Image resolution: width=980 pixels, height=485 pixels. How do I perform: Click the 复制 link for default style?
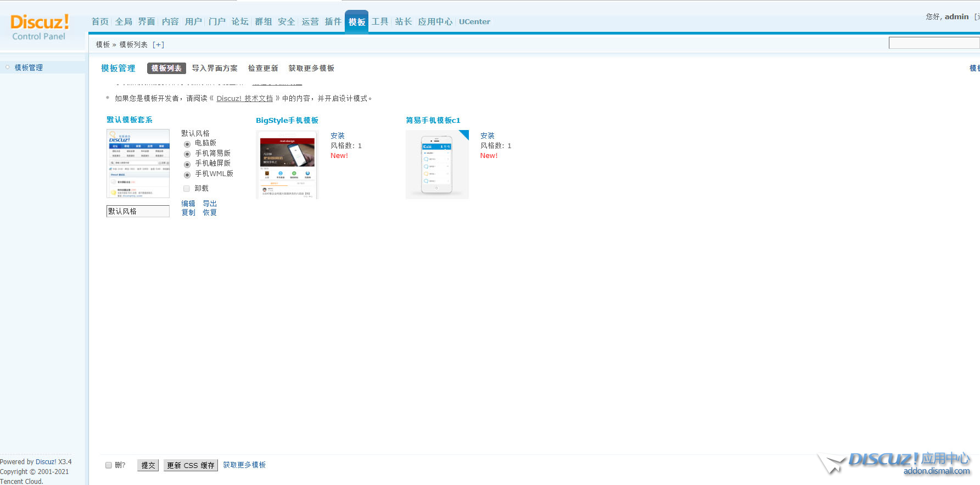188,212
